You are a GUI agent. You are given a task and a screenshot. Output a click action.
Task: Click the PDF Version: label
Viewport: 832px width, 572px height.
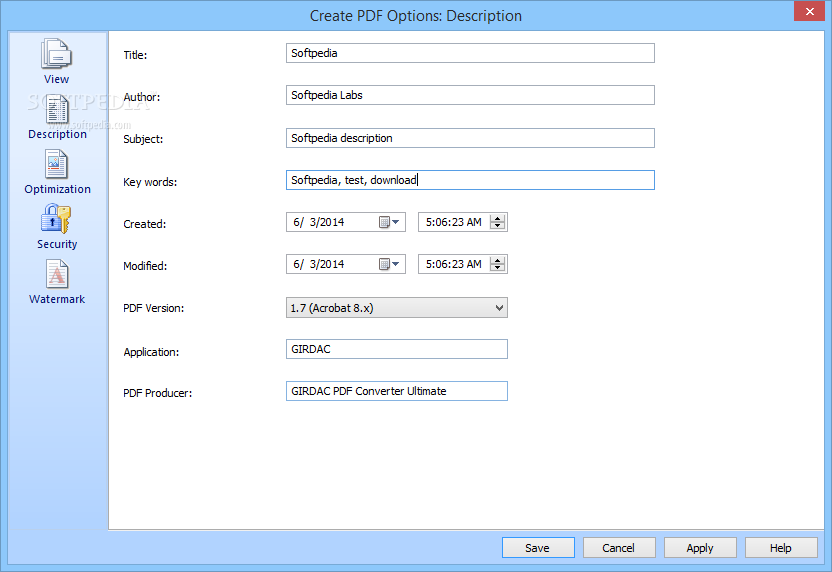[x=153, y=308]
